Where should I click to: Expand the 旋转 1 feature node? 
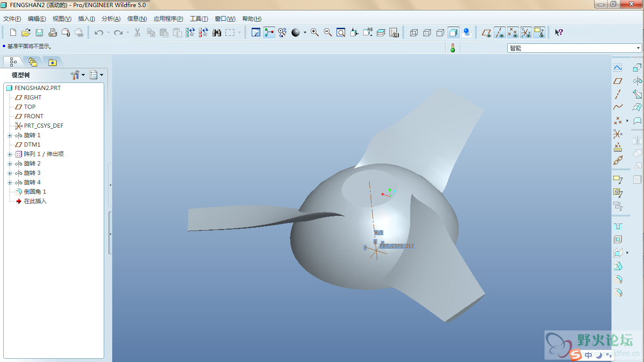10,135
